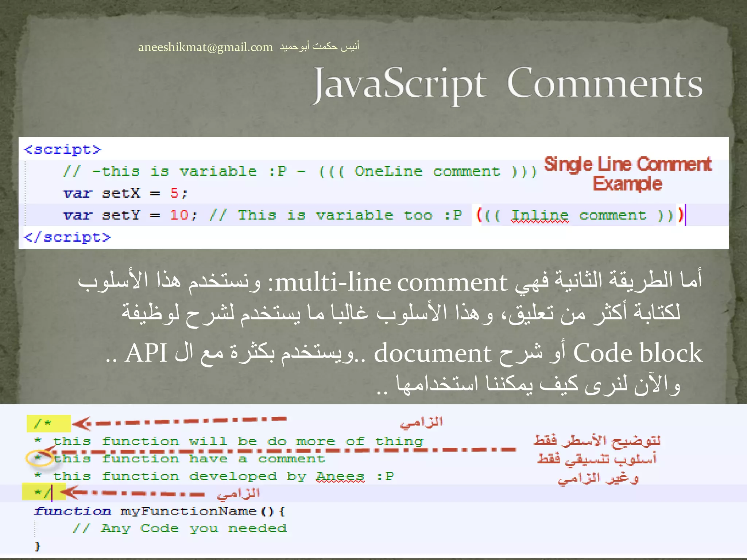Click the closing </script> tag
Screen dimensions: 747x560
(x=67, y=237)
